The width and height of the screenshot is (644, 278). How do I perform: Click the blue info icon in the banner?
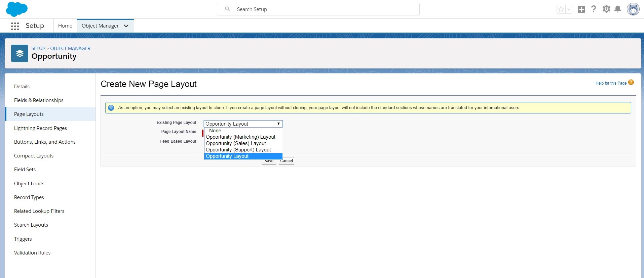tap(111, 108)
